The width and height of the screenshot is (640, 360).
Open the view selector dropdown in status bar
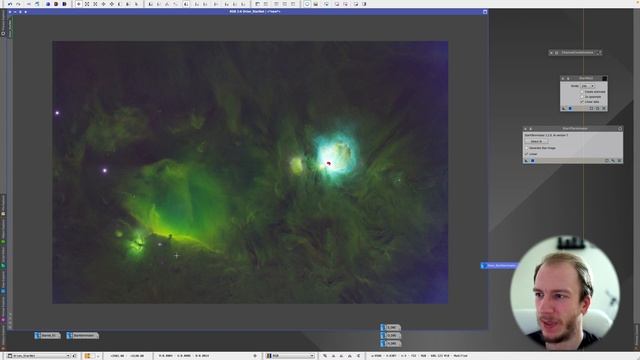pos(39,356)
